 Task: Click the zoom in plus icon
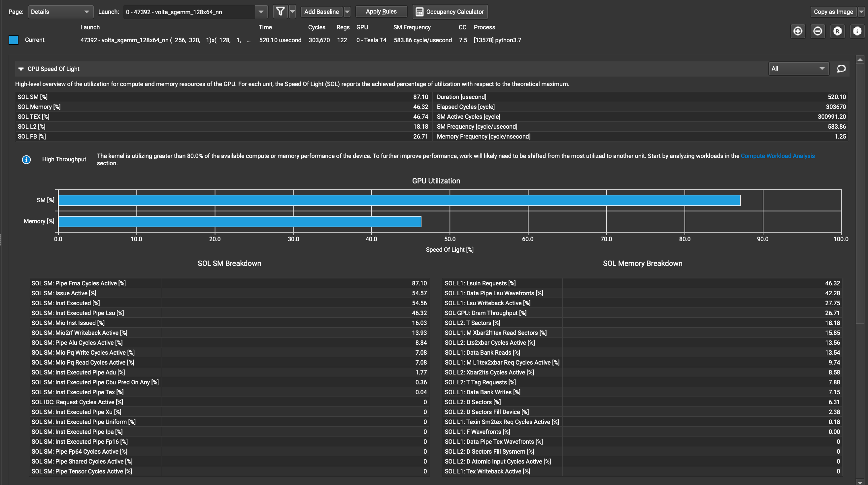coord(798,31)
